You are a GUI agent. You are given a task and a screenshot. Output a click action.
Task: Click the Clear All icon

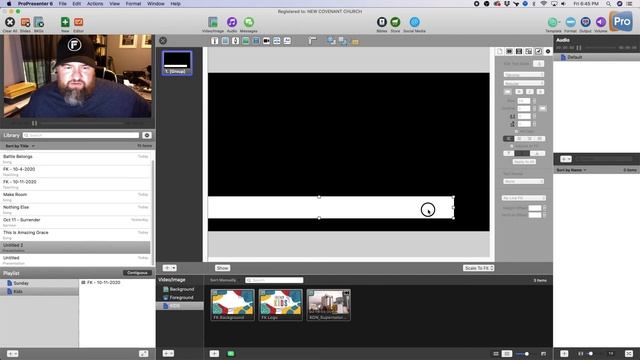point(10,22)
